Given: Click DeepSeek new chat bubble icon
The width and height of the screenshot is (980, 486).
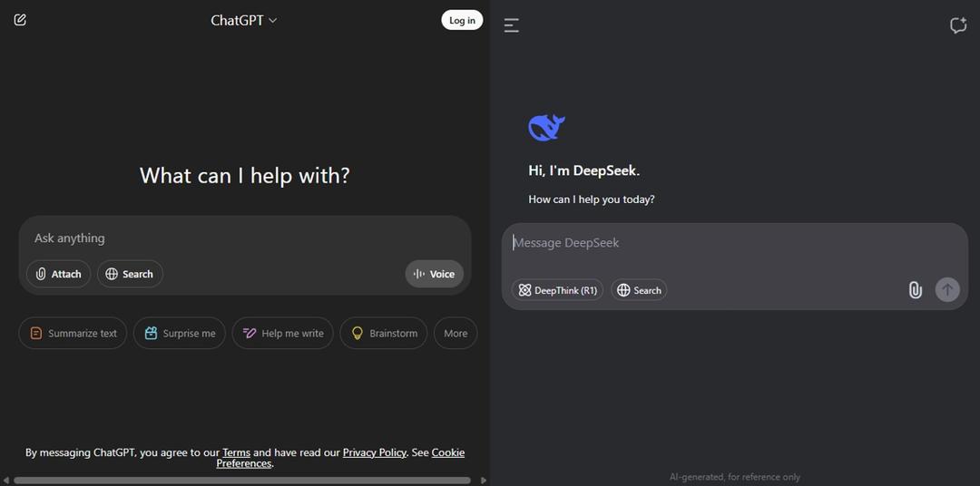Looking at the screenshot, I should (x=958, y=25).
